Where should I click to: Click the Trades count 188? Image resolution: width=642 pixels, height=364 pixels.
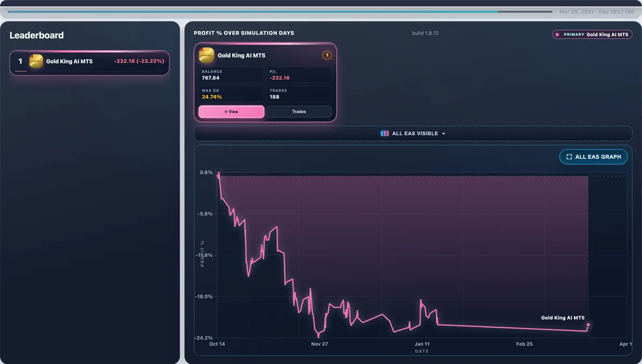(x=274, y=97)
